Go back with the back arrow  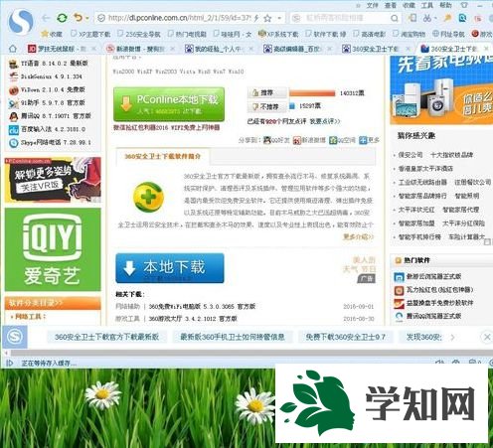46,18
